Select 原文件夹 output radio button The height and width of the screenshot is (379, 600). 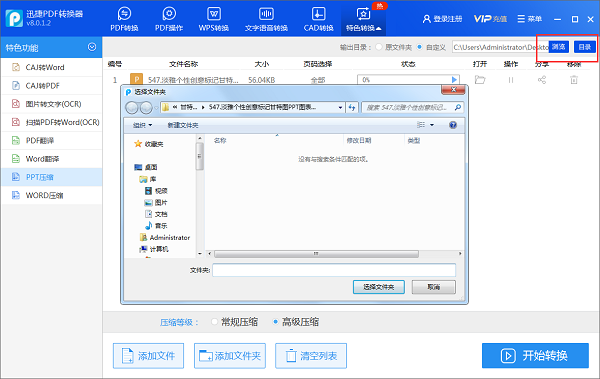point(379,47)
